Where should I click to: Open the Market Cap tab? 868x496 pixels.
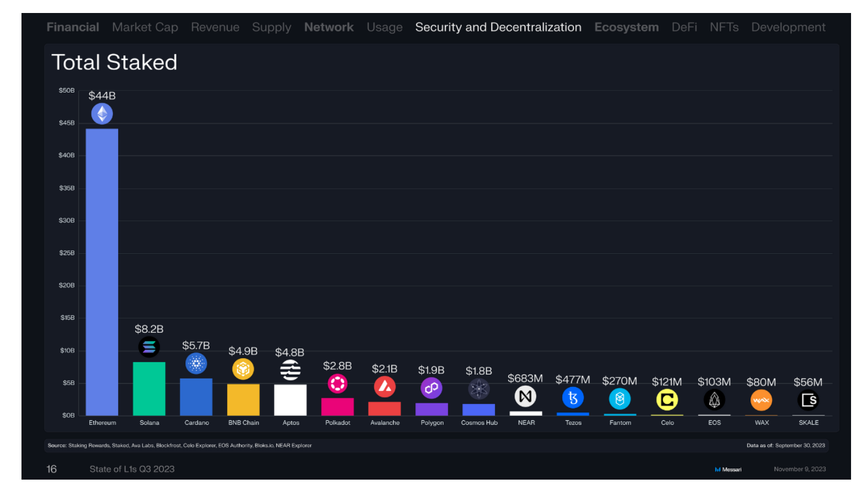(x=145, y=27)
